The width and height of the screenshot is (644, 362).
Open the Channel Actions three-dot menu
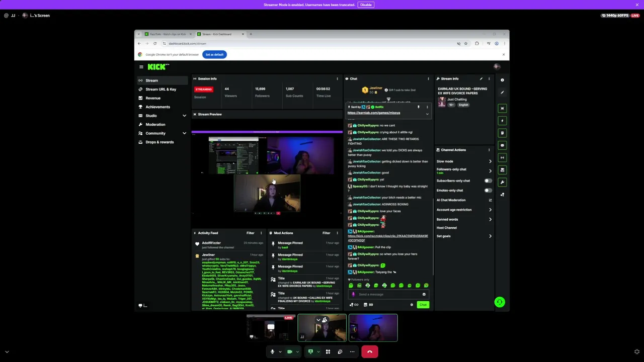coord(489,150)
